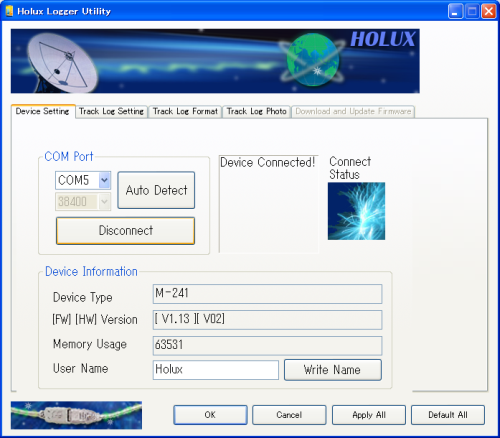
Task: Close the Holux Logger Utility window
Action: [489, 11]
